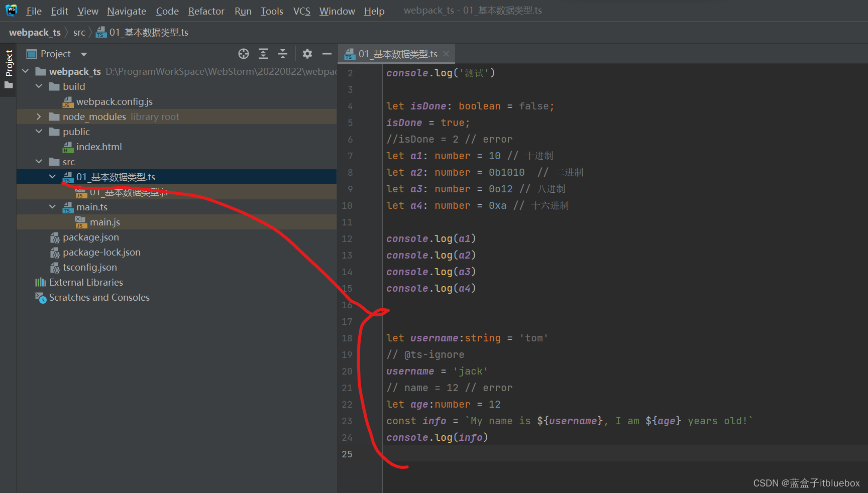Click Scratches and Consoles icon

coord(41,298)
